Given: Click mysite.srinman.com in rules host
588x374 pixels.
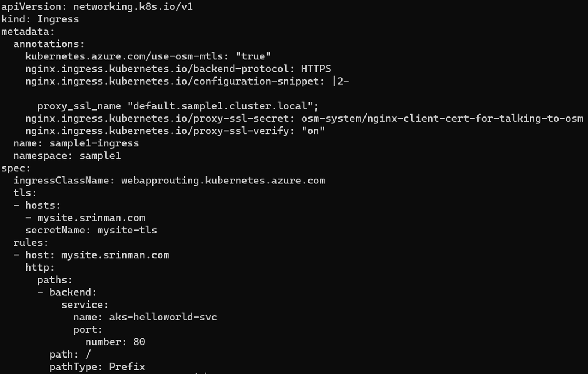Looking at the screenshot, I should 115,255.
